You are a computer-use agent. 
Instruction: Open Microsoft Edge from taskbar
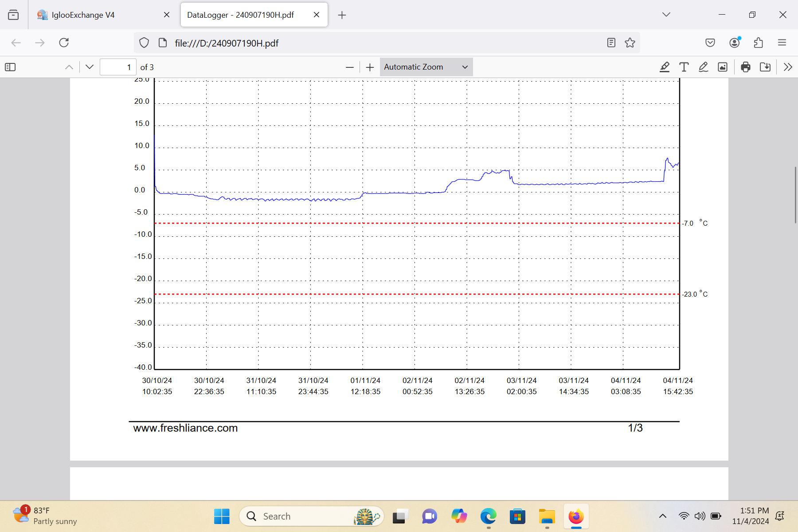click(x=488, y=516)
